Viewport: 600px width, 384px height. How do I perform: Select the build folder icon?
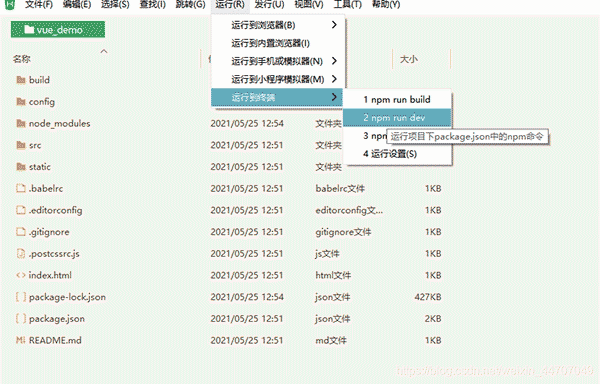[21, 80]
